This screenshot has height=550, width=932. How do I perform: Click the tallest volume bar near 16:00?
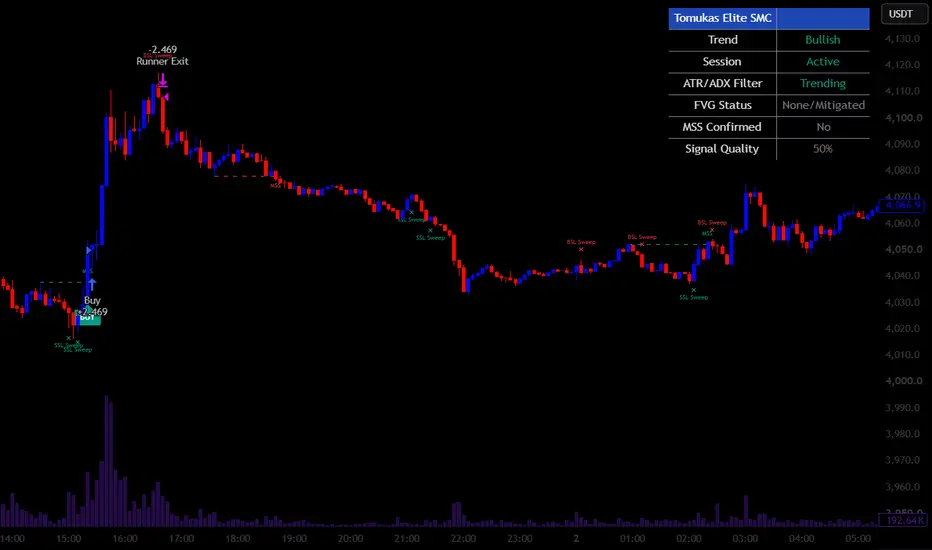pyautogui.click(x=107, y=461)
